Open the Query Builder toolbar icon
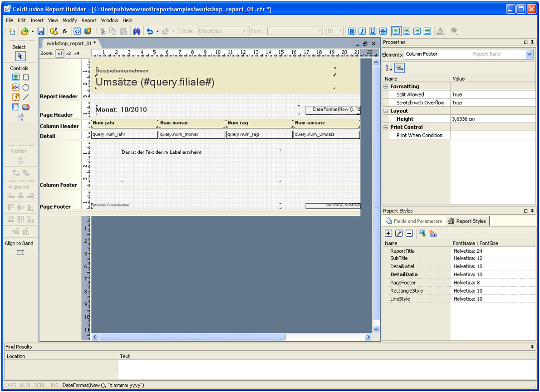This screenshot has height=392, width=540. coord(54,31)
